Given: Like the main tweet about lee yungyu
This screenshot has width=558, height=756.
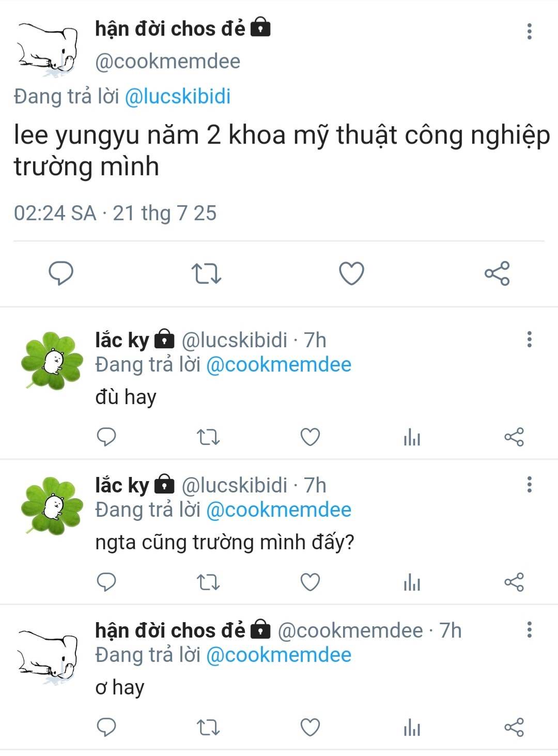Looking at the screenshot, I should pos(351,273).
